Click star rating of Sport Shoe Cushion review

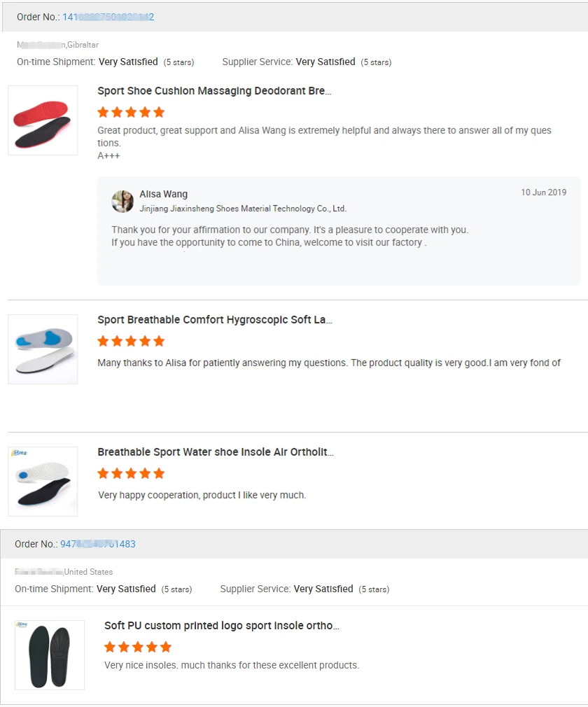[131, 112]
